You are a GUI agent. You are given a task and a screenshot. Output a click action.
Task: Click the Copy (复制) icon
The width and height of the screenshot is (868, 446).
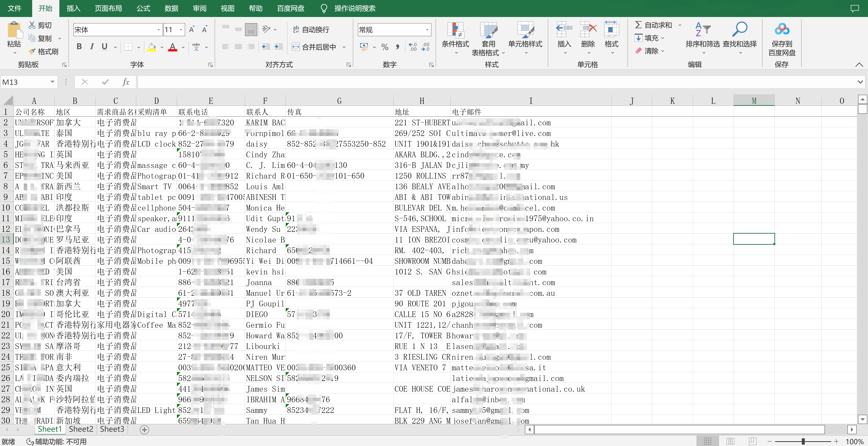coord(32,38)
